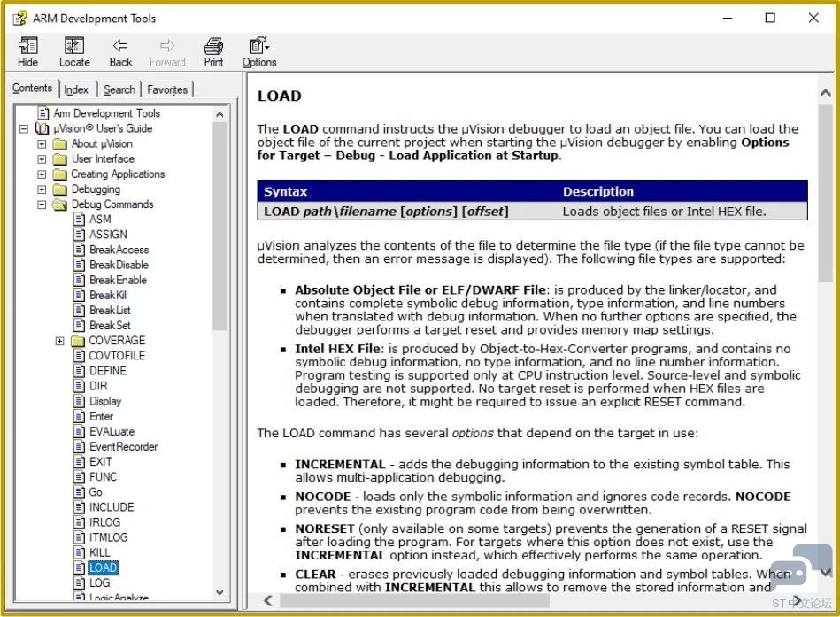Expand the COVERAGE node
This screenshot has height=617, width=840.
click(59, 341)
